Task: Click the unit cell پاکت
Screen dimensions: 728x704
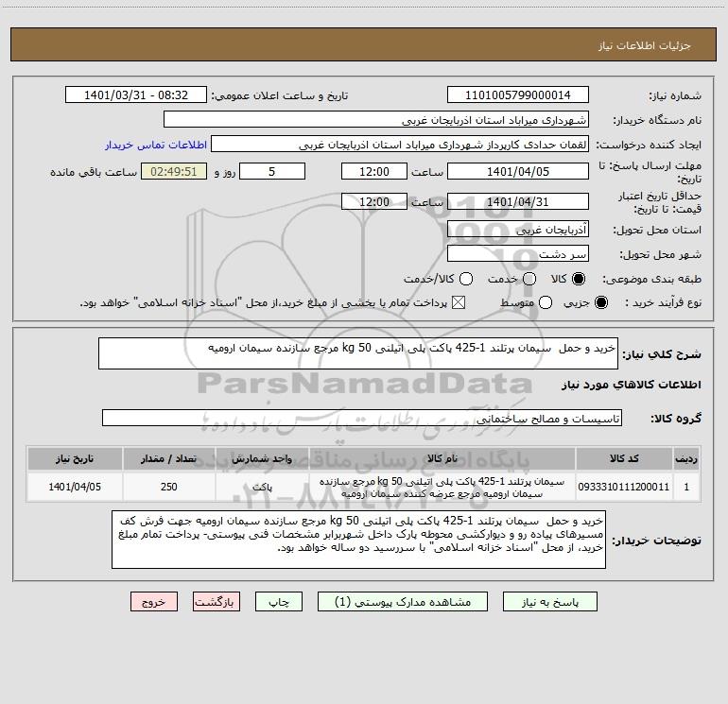Action: point(262,488)
